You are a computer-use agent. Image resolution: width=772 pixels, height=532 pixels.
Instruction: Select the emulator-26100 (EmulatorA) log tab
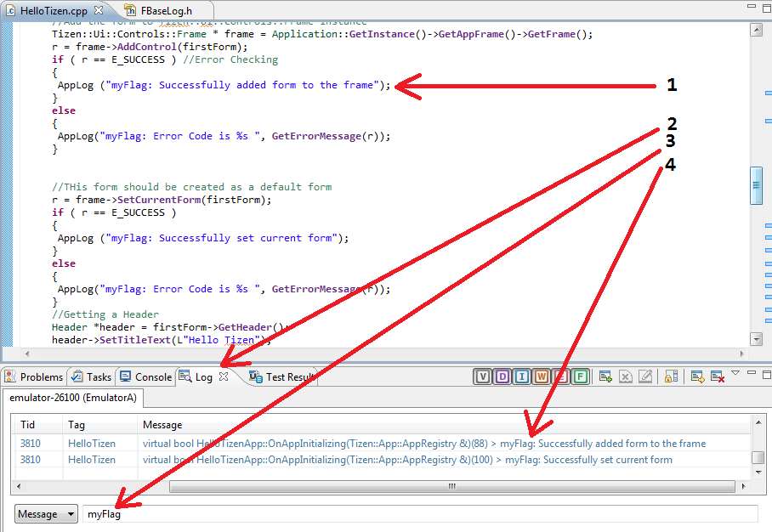pyautogui.click(x=73, y=398)
